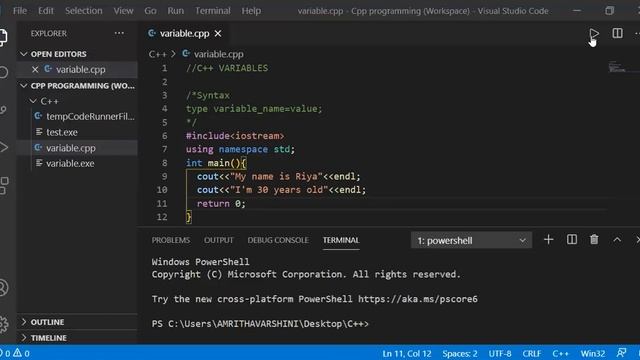Split the editor to the right
The height and width of the screenshot is (360, 640).
617,33
